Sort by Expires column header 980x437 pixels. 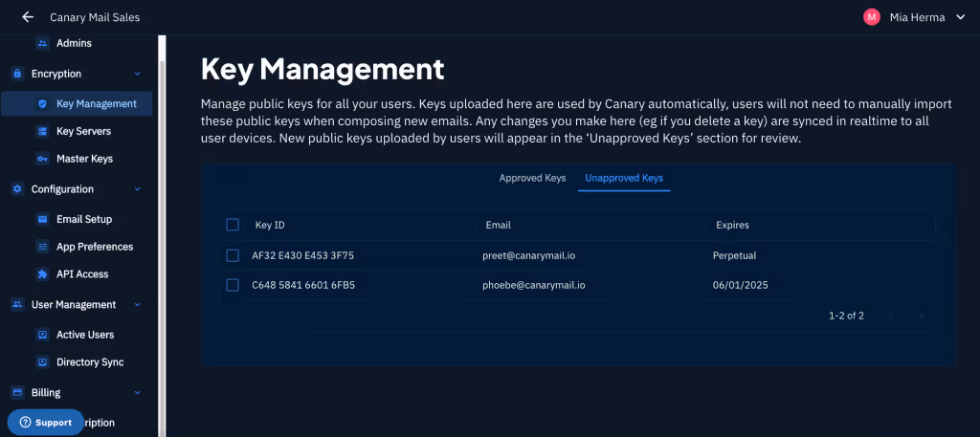(x=732, y=225)
